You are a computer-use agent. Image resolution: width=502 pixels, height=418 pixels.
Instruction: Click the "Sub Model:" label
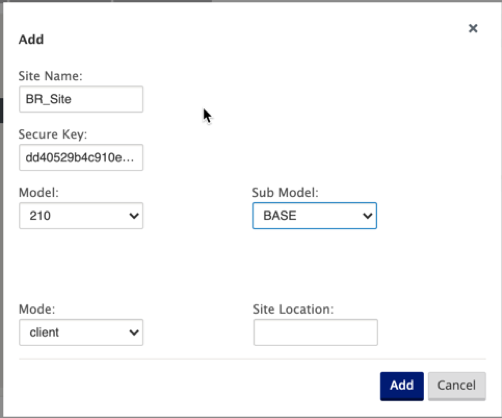pyautogui.click(x=285, y=193)
